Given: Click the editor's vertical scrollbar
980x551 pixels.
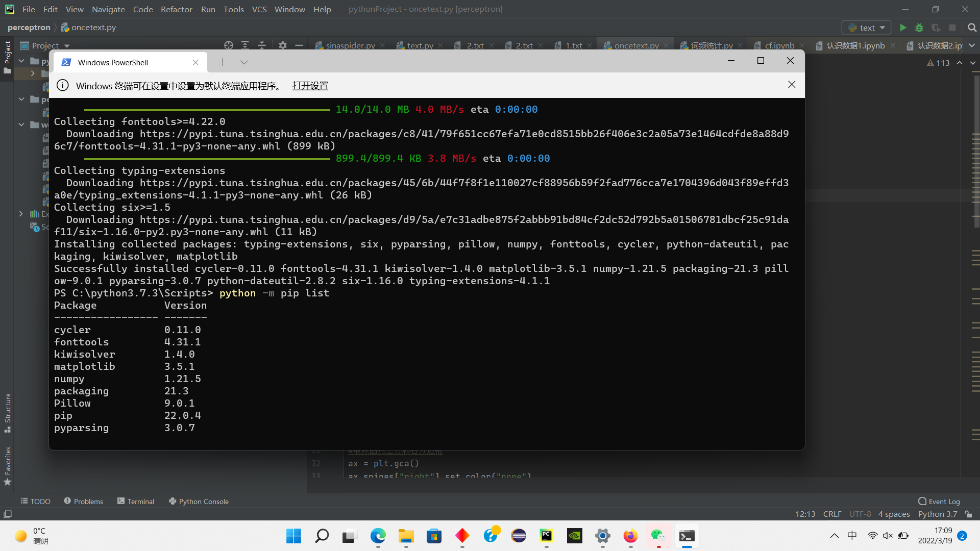Looking at the screenshot, I should (976, 153).
